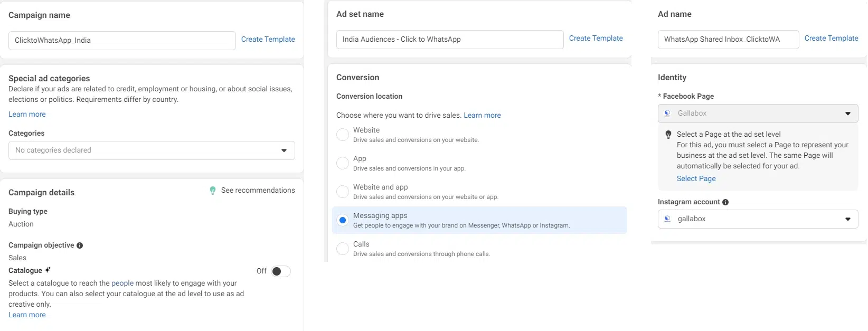The image size is (868, 331).
Task: Click the 'Conversion location' label
Action: (x=369, y=97)
